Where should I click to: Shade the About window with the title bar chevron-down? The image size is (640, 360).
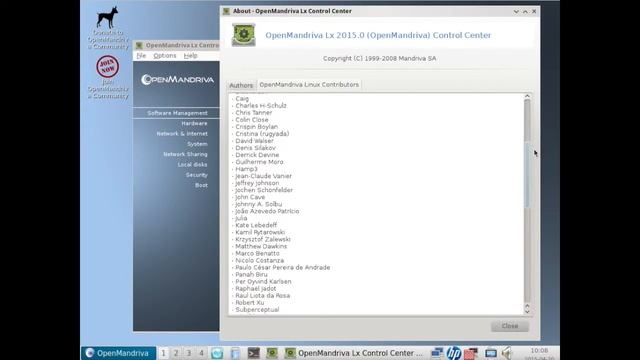[x=516, y=11]
